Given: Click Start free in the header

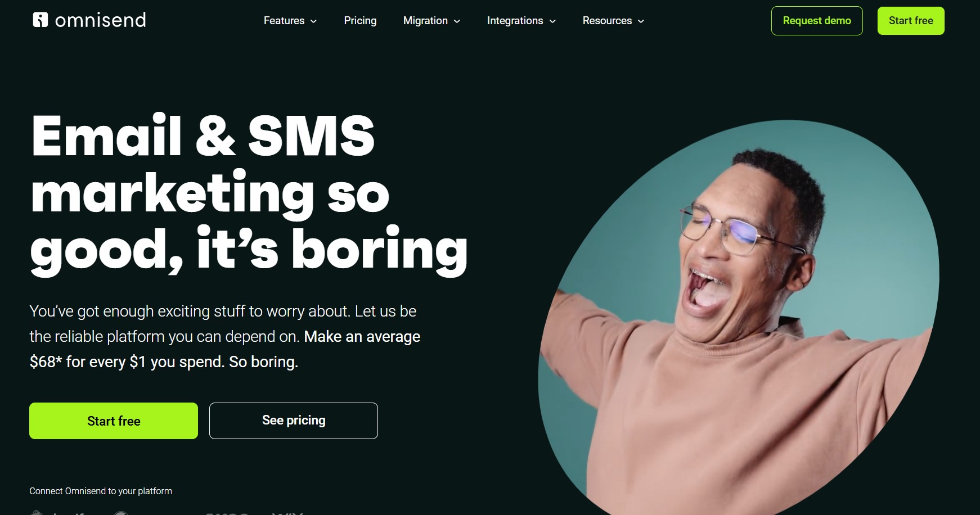Looking at the screenshot, I should (x=911, y=21).
